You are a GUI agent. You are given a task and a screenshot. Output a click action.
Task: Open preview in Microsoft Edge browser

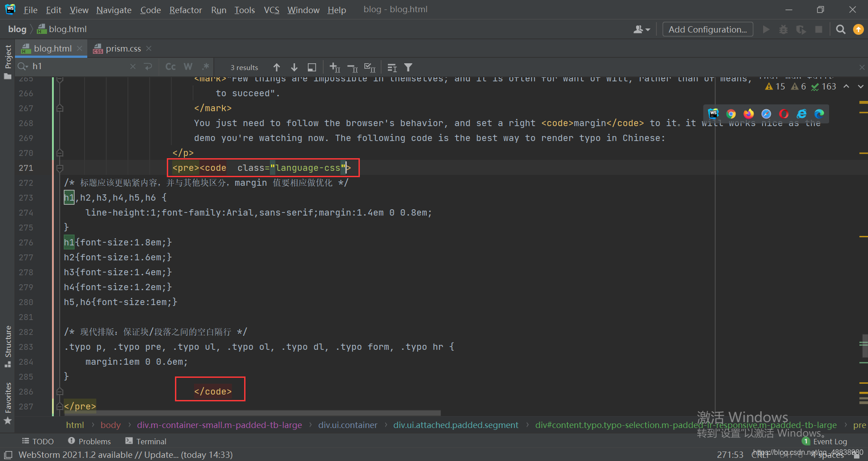[x=819, y=114]
